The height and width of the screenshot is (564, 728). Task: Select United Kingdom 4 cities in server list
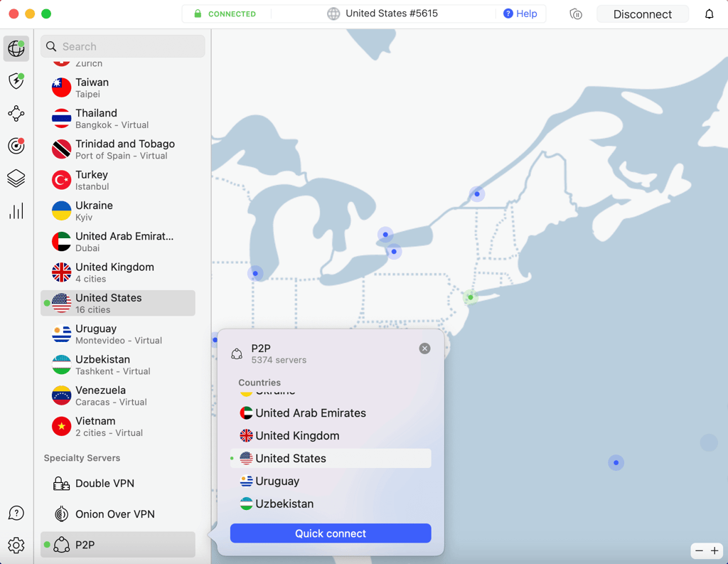coord(118,272)
